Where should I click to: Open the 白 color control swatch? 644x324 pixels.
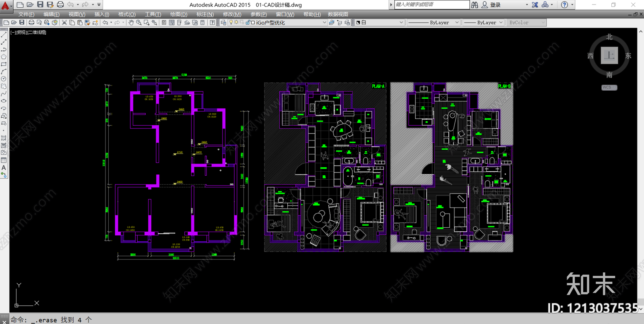(x=379, y=23)
